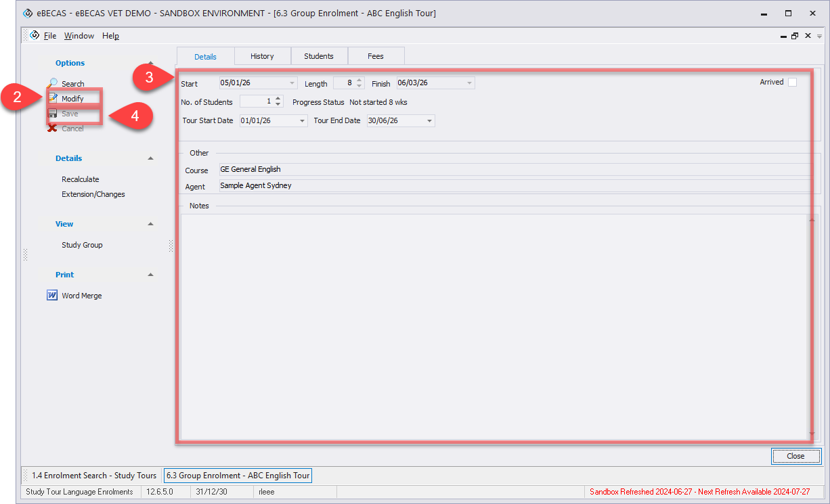Screen dimensions: 830x504
Task: Click the eBECAS logo icon beside File menu
Action: 35,36
